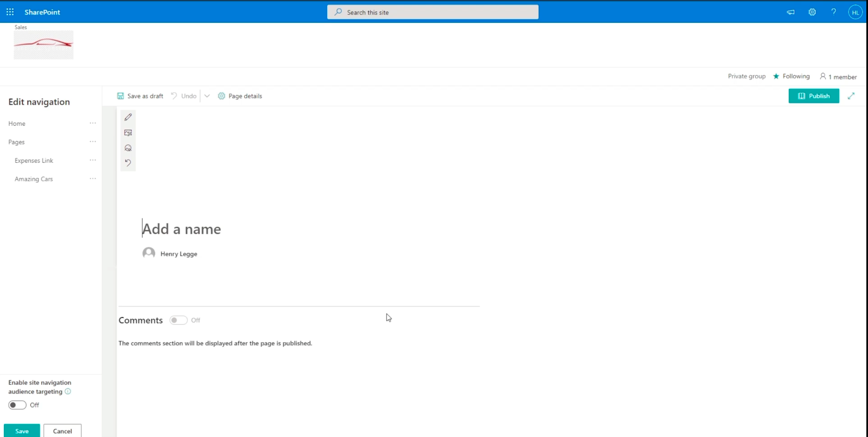Click the Sales site car logo

point(43,44)
